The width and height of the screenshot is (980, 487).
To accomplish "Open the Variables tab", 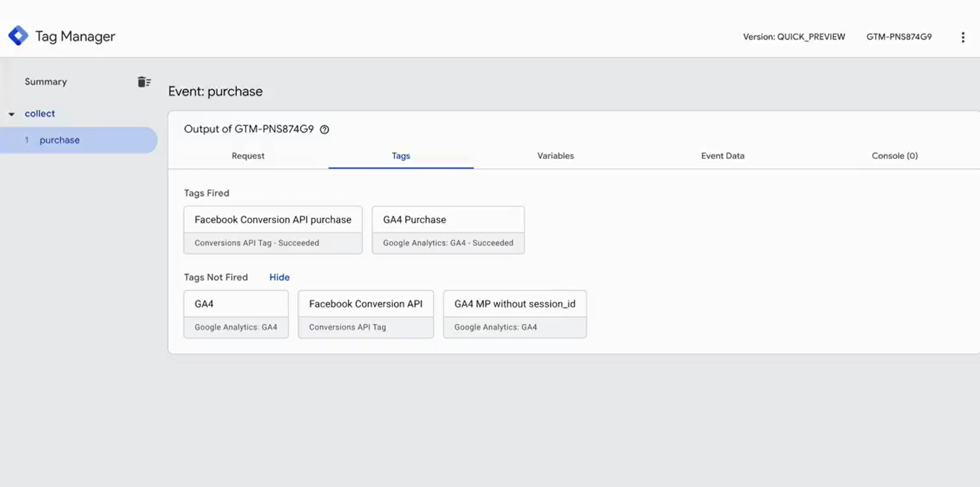I will point(555,155).
